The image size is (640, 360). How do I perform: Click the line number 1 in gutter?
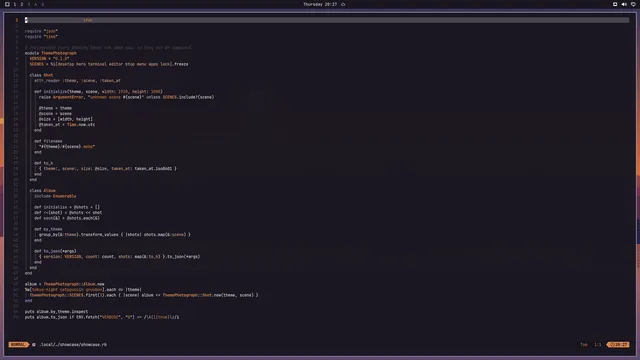point(17,20)
